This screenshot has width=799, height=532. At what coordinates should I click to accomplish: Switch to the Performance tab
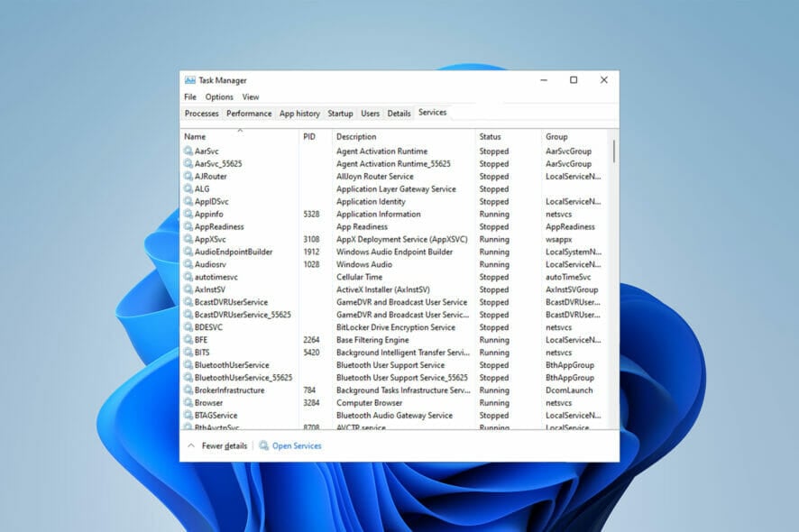pos(249,113)
